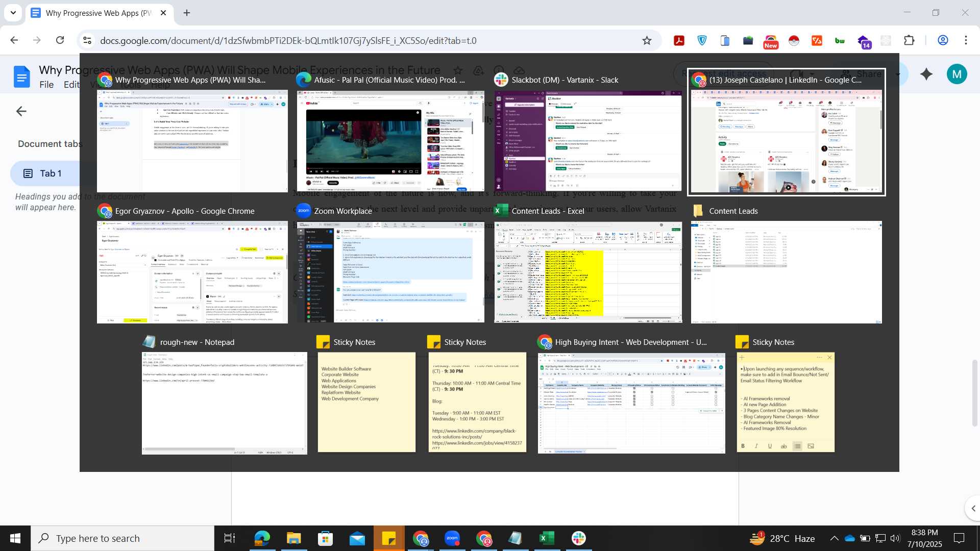Viewport: 980px width, 551px height.
Task: Click the document vertical scrollbar
Action: pos(974,393)
